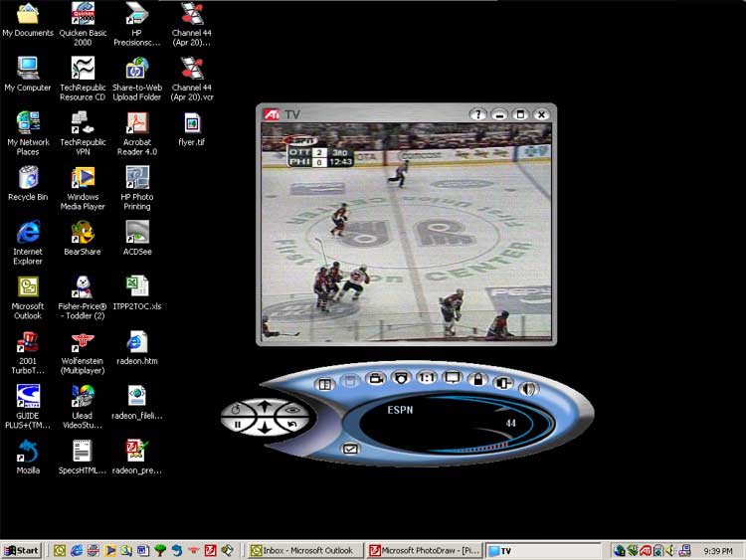Select HP Precisionscan icon
The height and width of the screenshot is (560, 746).
pos(137,24)
